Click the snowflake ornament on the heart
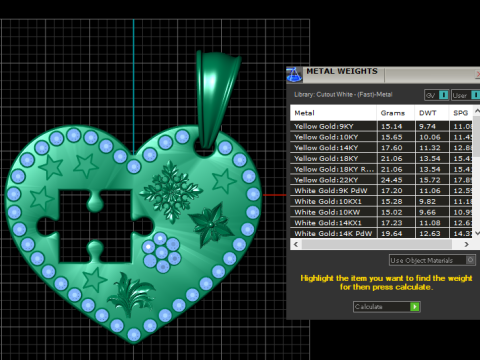Viewport: 480px width, 360px height. [171, 192]
